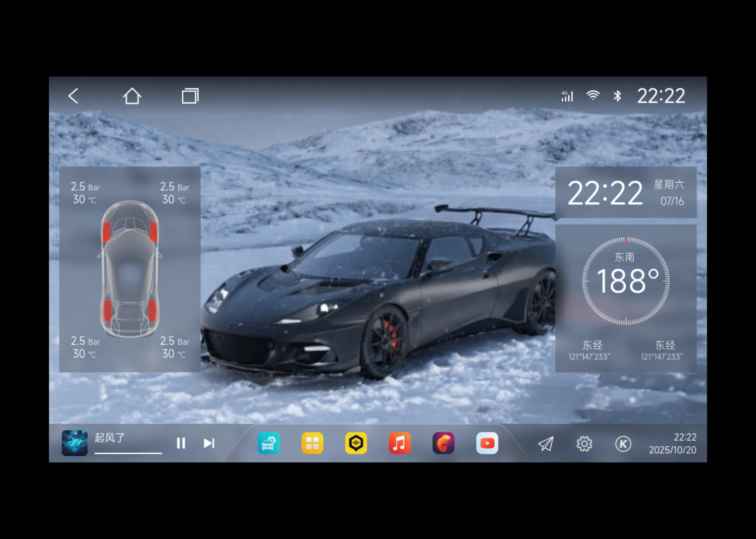Screen dimensions: 756x539
Task: Launch the video app with red play icon
Action: pos(487,443)
